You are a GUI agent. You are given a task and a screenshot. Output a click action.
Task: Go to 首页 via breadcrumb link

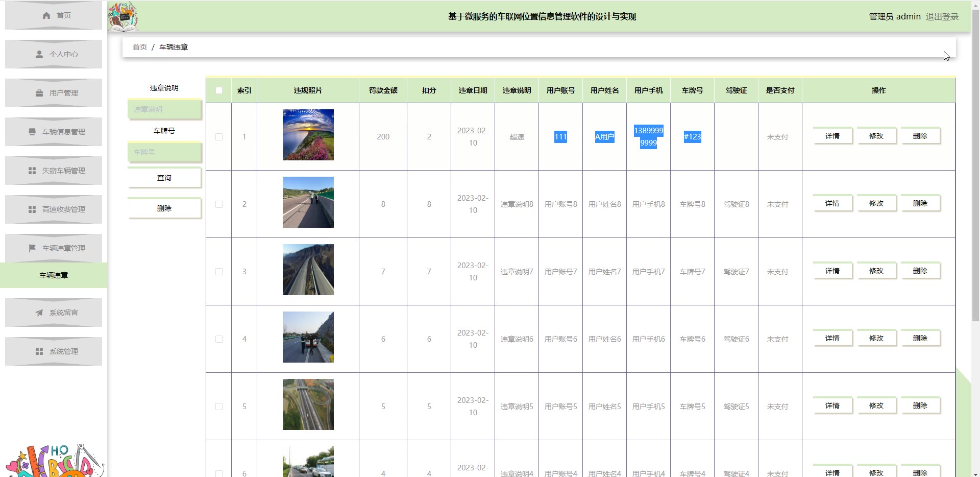click(139, 47)
